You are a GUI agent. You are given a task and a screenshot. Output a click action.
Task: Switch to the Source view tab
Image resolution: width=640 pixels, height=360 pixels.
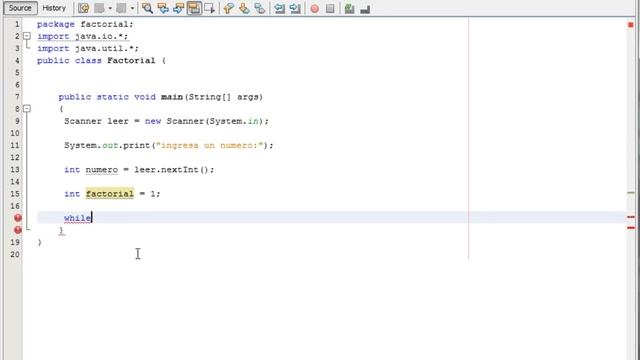coord(20,8)
